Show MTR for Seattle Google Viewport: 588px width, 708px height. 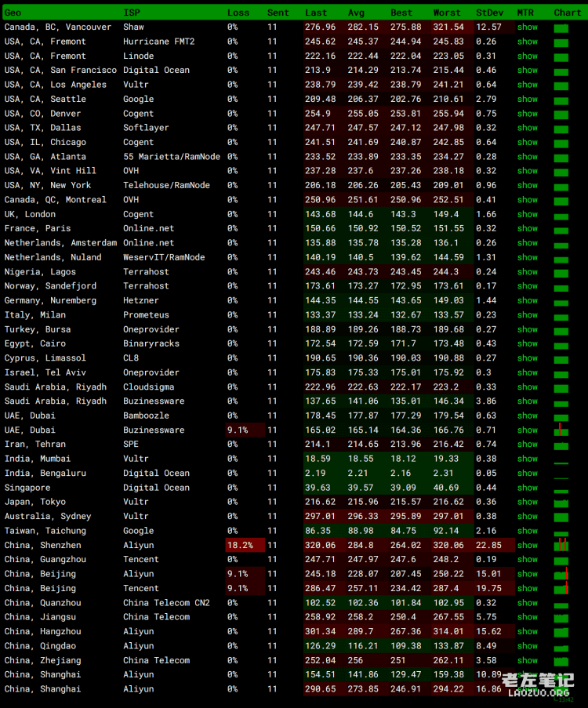coord(528,99)
